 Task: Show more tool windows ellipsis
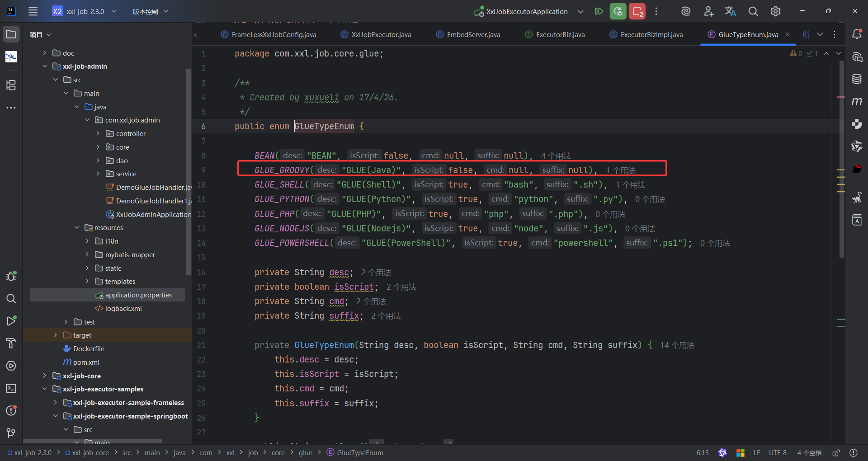[11, 108]
